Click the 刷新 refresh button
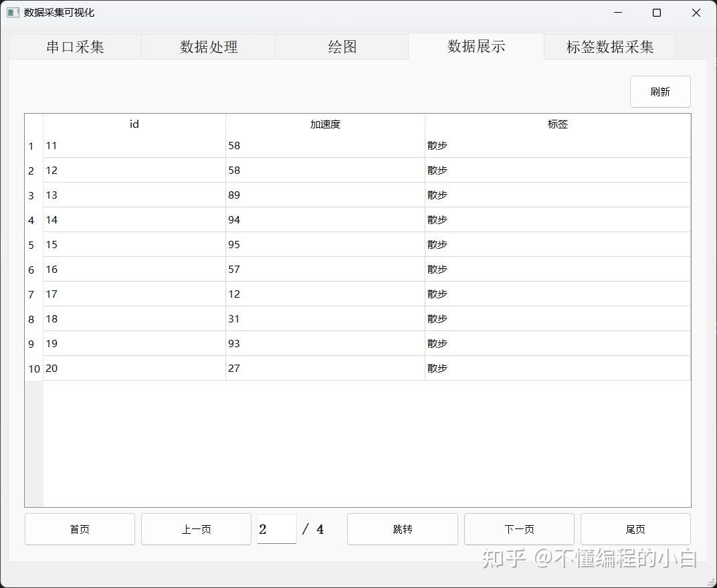Image resolution: width=717 pixels, height=588 pixels. coord(660,92)
